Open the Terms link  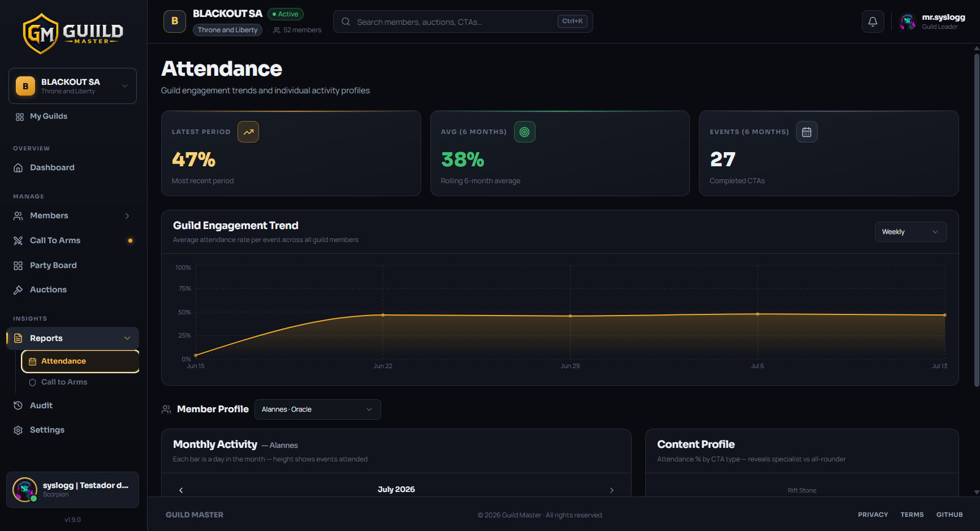click(912, 515)
